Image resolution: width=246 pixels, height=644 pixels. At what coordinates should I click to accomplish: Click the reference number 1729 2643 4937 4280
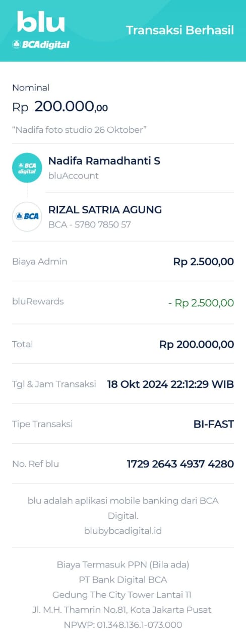point(180,464)
